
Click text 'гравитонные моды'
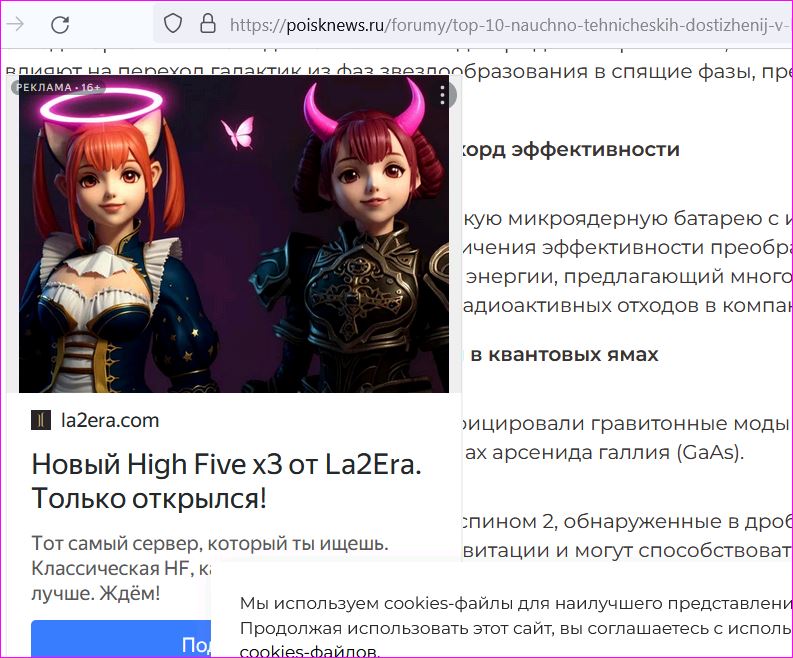tap(690, 423)
